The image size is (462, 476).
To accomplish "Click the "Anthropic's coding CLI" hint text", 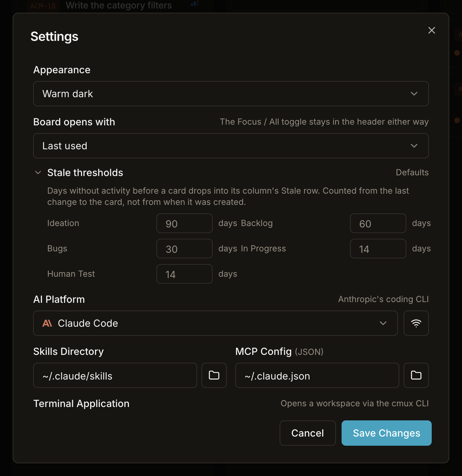I will pyautogui.click(x=383, y=299).
